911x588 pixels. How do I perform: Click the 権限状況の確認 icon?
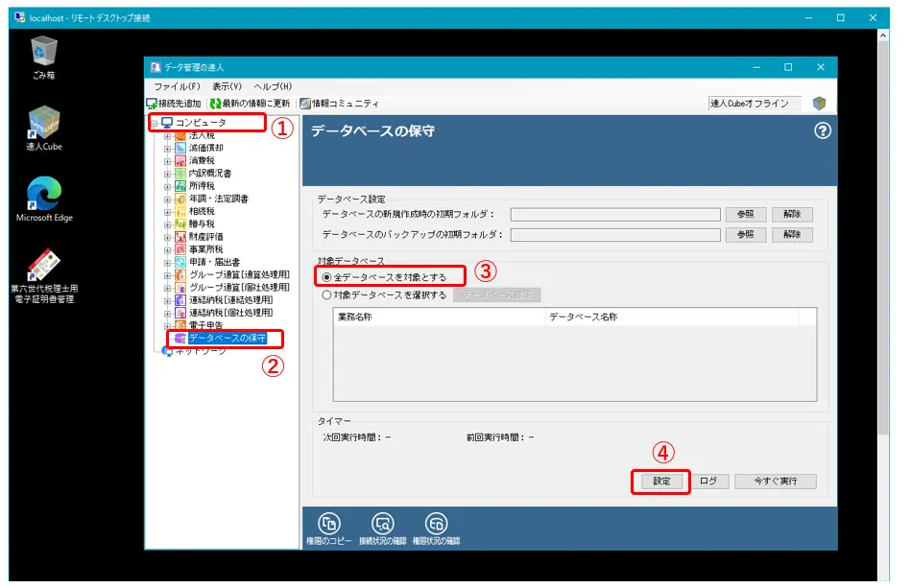(437, 523)
